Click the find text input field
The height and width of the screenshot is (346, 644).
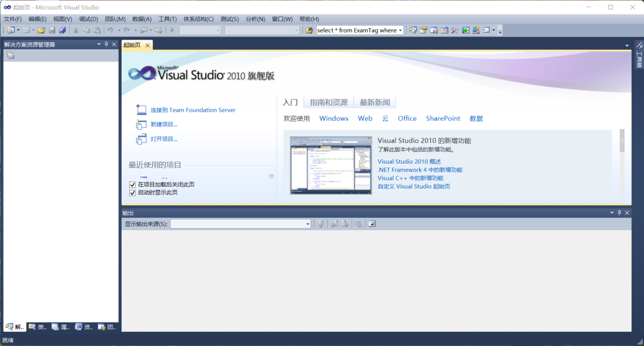(356, 30)
